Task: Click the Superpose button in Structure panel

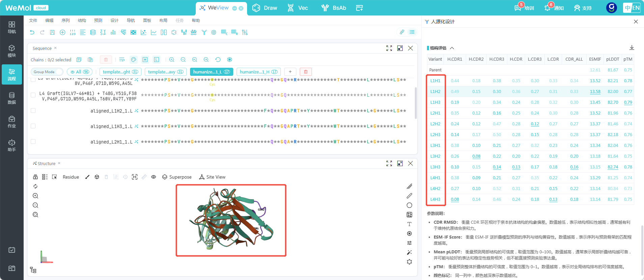Action: 177,177
